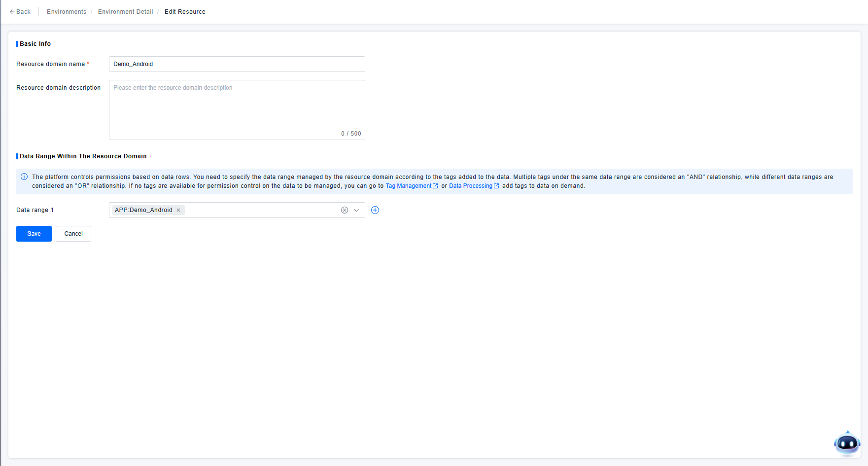
Task: Click external-link icon beside Data Processing
Action: tap(496, 186)
